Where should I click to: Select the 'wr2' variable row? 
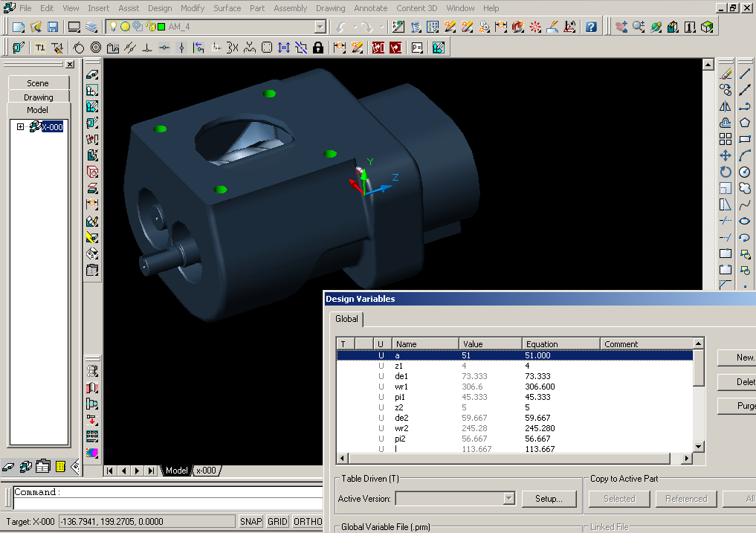(515, 428)
